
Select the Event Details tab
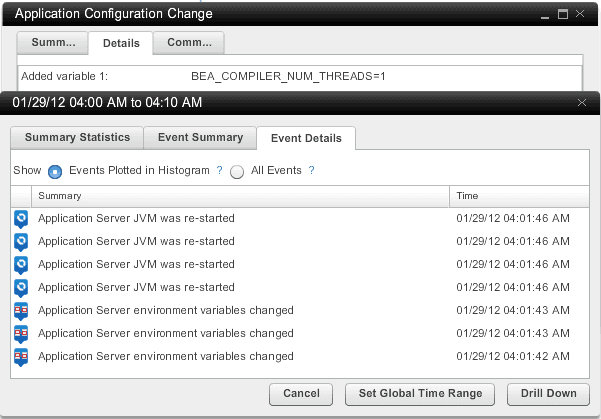306,138
